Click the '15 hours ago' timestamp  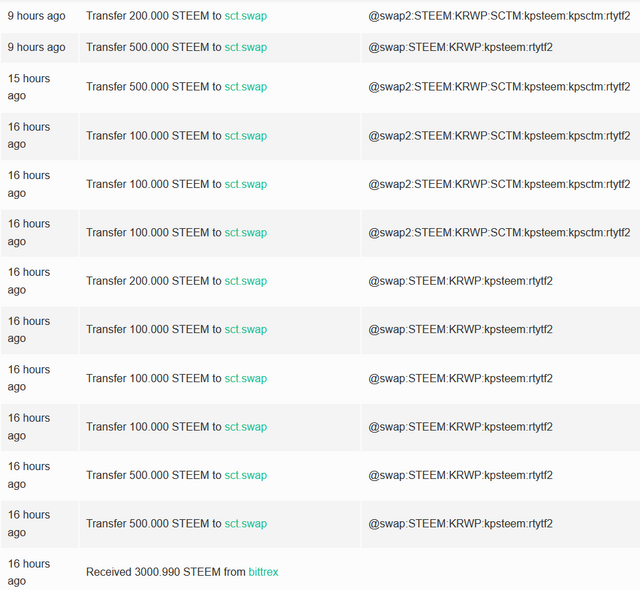pos(29,87)
